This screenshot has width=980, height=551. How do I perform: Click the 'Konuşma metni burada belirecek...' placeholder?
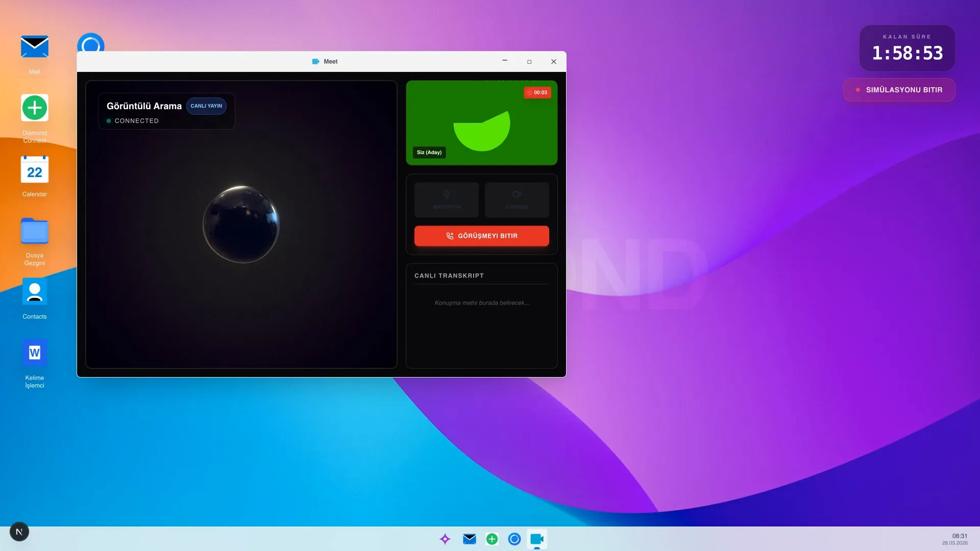point(482,303)
